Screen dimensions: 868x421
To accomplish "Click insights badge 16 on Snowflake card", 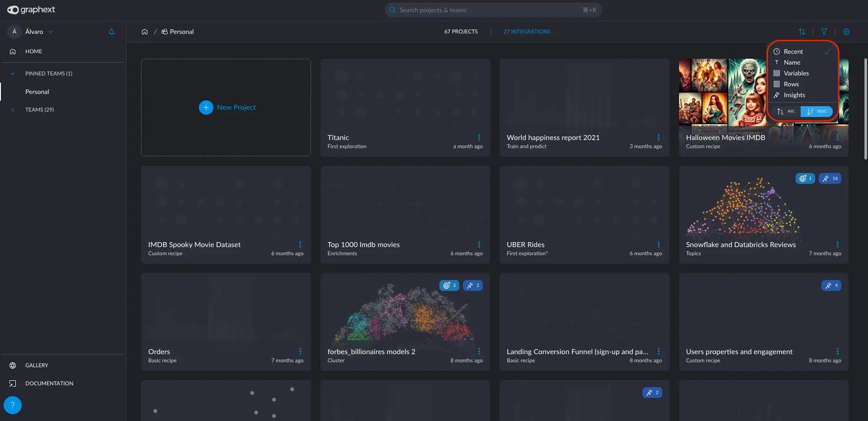I will coord(830,178).
